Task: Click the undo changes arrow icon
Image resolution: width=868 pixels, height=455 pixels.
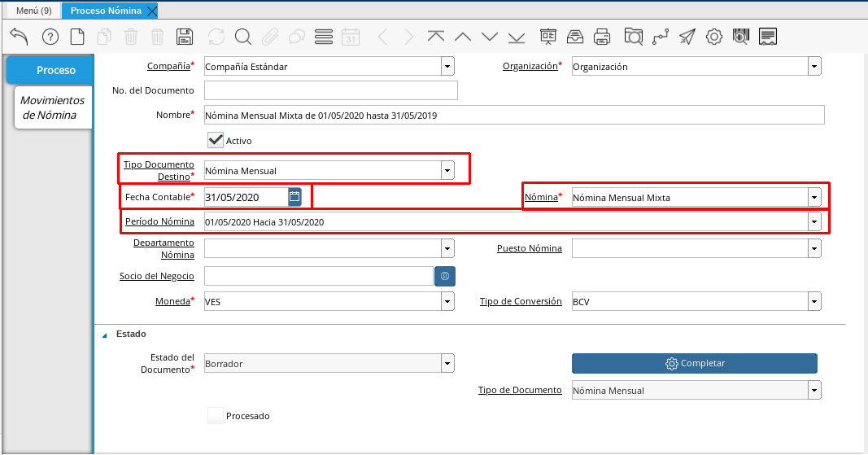Action: tap(19, 37)
